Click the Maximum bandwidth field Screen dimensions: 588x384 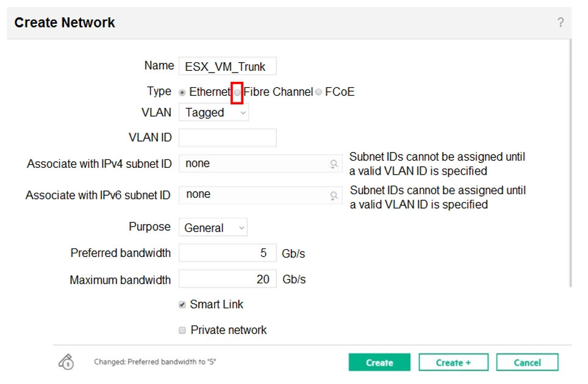click(x=228, y=279)
